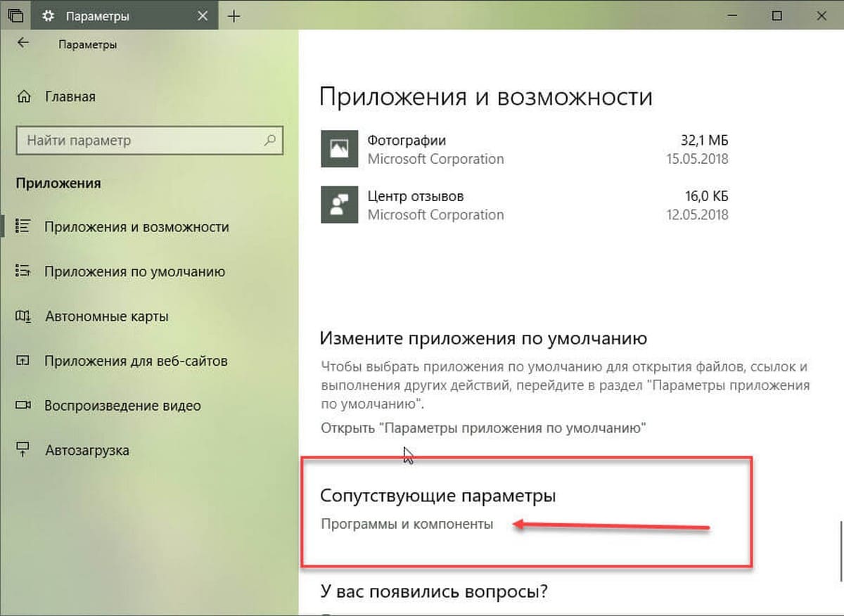
Task: Select Приложения для веб-сайтов in sidebar
Action: [136, 361]
